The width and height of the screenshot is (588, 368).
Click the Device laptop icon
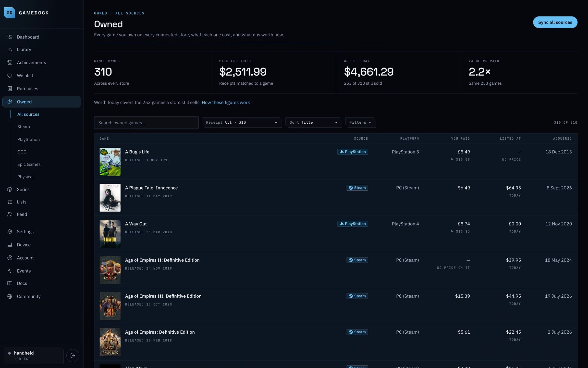pos(10,245)
